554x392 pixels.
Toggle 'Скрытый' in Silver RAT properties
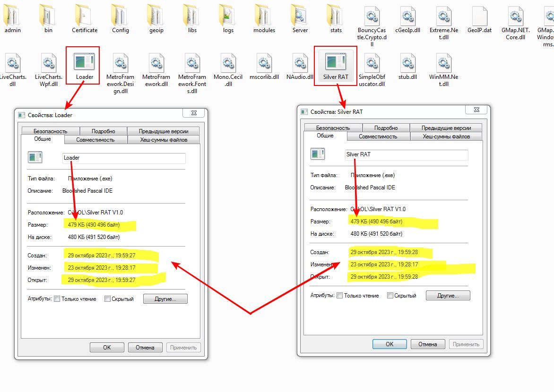click(x=390, y=296)
